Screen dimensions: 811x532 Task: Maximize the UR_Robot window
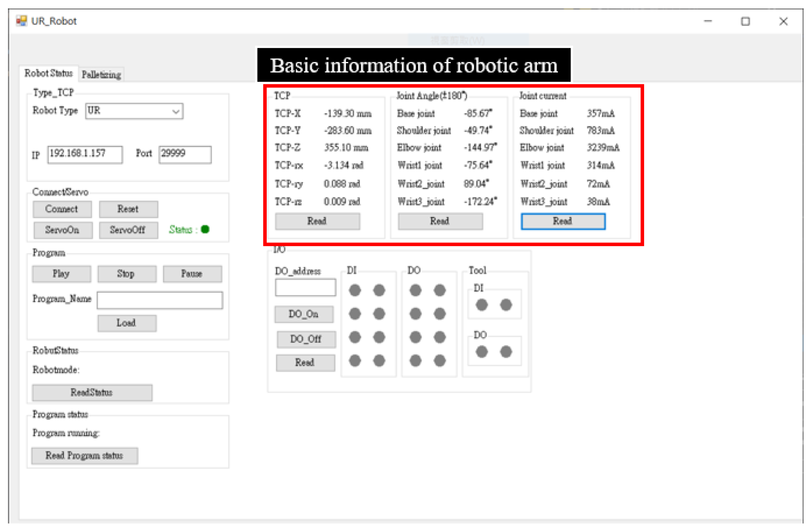745,21
